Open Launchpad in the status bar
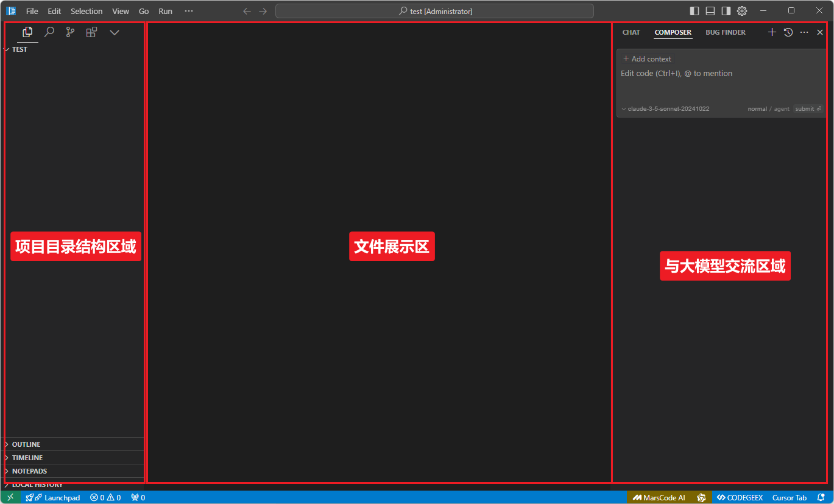 [x=53, y=497]
